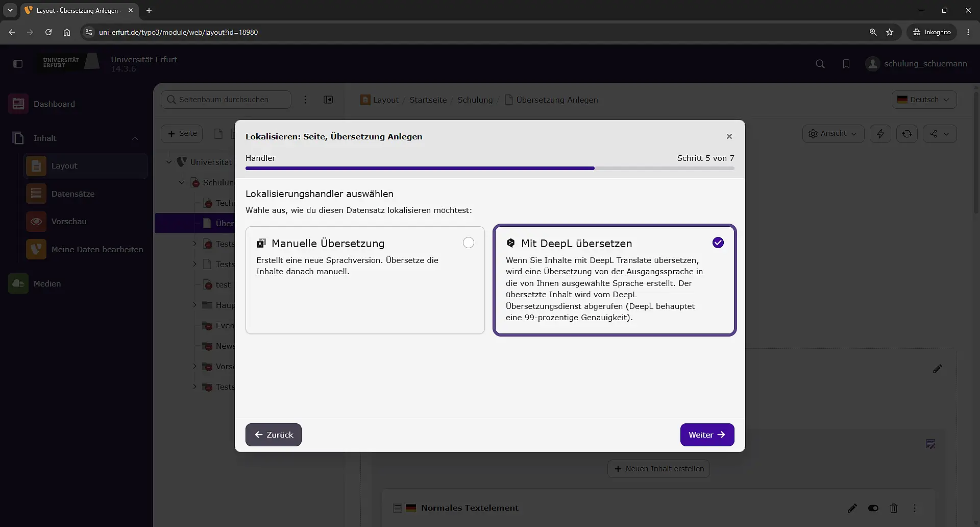Click the reload page content icon

pyautogui.click(x=907, y=134)
